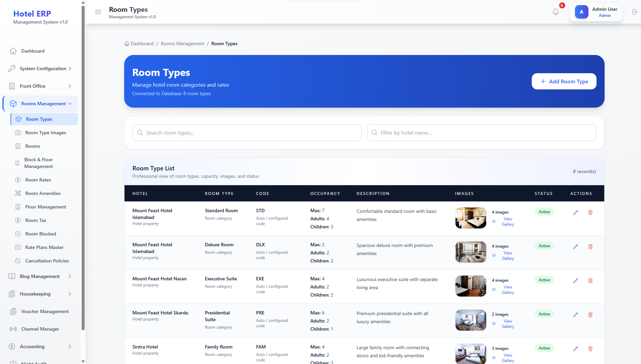Click the Filter by hotel name field
641x364 pixels.
(481, 133)
